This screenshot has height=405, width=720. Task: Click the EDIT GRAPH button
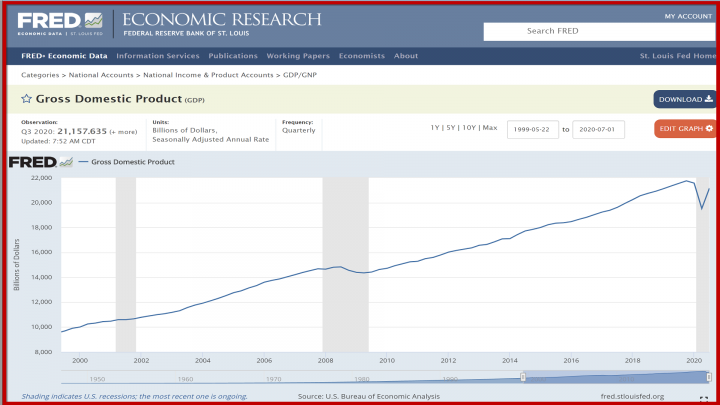tap(685, 129)
